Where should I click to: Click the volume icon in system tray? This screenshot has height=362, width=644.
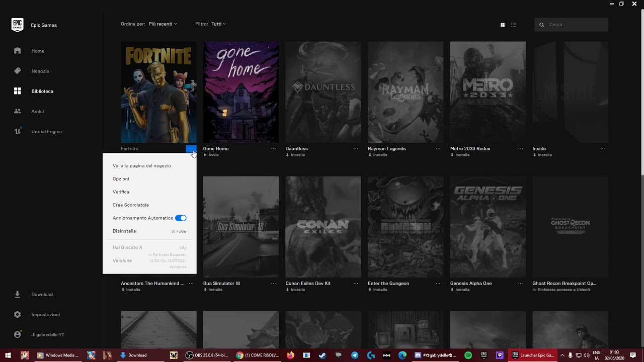(x=586, y=355)
